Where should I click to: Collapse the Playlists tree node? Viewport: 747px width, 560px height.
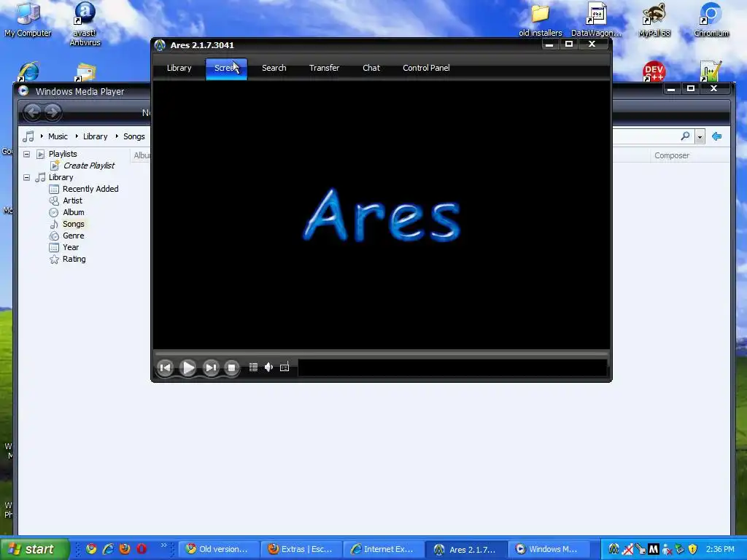click(27, 154)
